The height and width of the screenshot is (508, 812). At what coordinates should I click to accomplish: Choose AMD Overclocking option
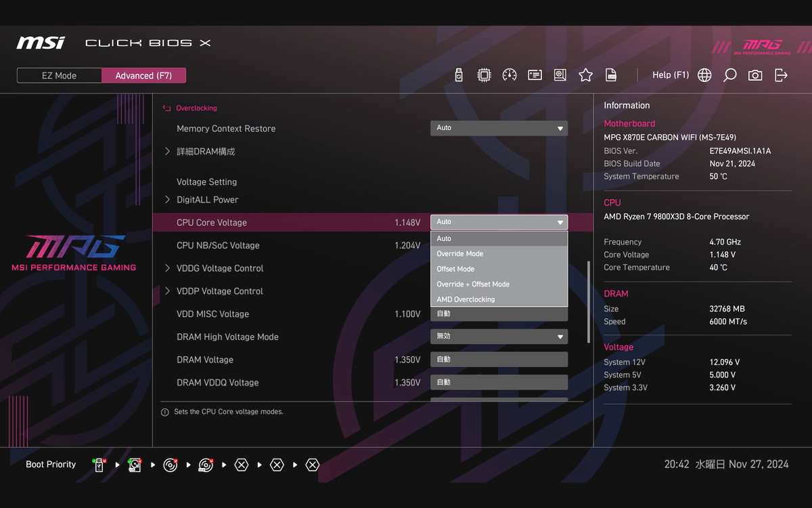(x=499, y=299)
